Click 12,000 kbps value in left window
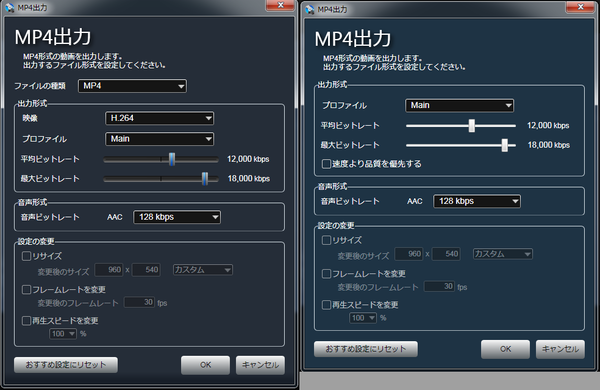The height and width of the screenshot is (390, 600). pos(248,159)
